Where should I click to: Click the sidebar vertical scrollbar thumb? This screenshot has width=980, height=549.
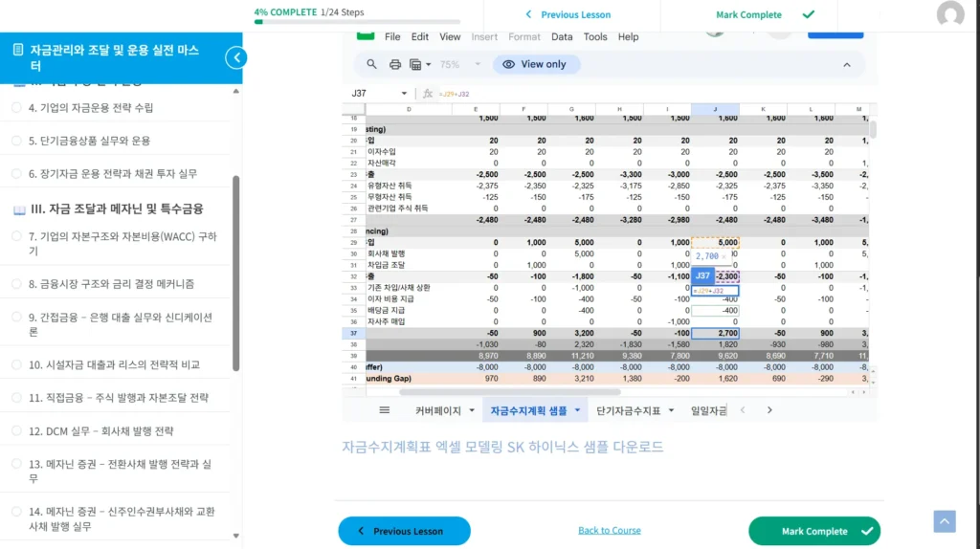pyautogui.click(x=235, y=274)
